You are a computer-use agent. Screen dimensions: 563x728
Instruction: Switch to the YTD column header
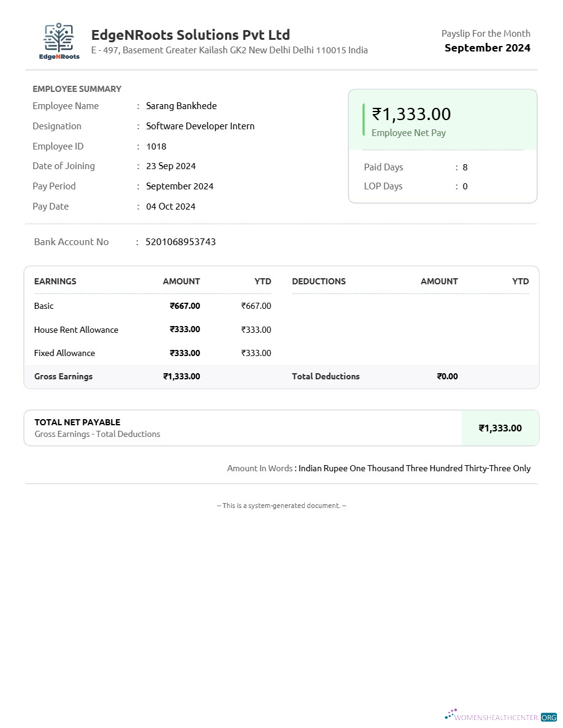coord(262,281)
